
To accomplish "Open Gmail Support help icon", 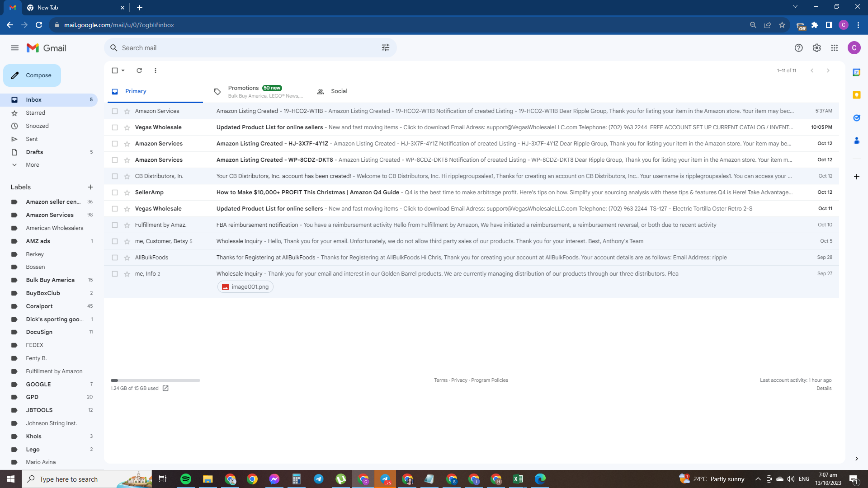I will point(799,48).
